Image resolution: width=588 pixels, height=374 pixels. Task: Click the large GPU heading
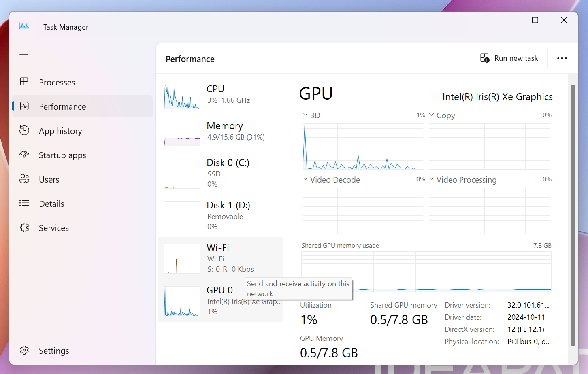coord(316,93)
